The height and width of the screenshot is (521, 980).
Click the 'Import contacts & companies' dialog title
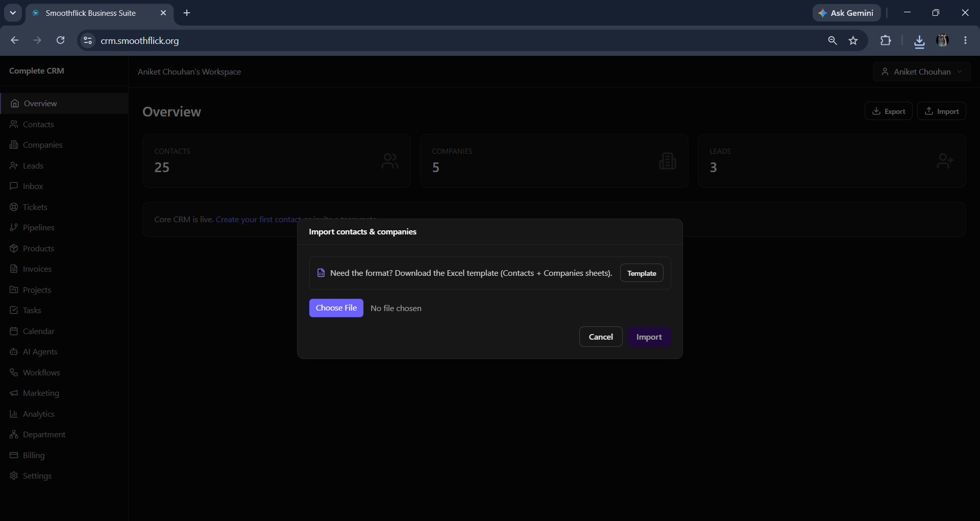tap(362, 231)
